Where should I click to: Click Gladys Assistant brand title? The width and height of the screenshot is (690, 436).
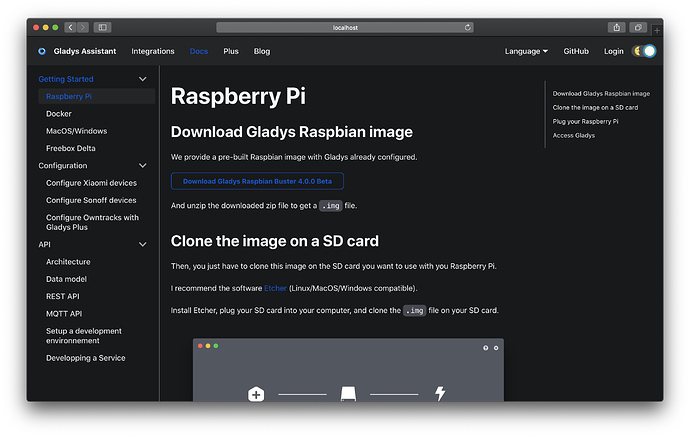click(85, 51)
